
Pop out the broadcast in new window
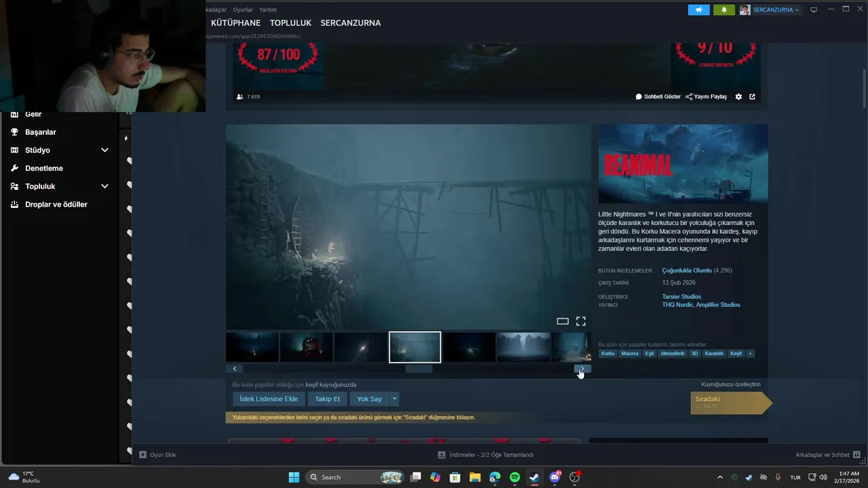click(752, 97)
